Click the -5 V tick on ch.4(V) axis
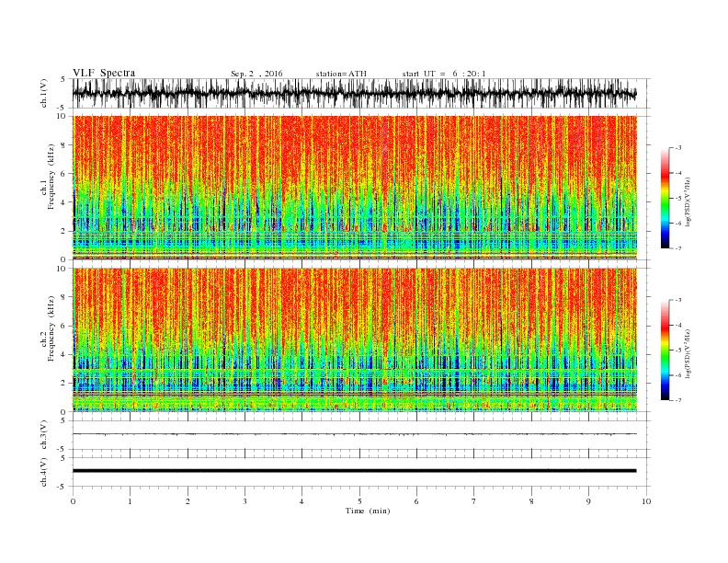This screenshot has width=728, height=563. pos(63,487)
